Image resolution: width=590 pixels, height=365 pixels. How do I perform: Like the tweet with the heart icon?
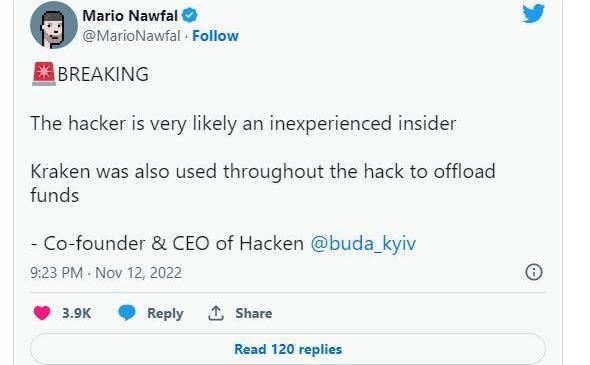[x=42, y=313]
